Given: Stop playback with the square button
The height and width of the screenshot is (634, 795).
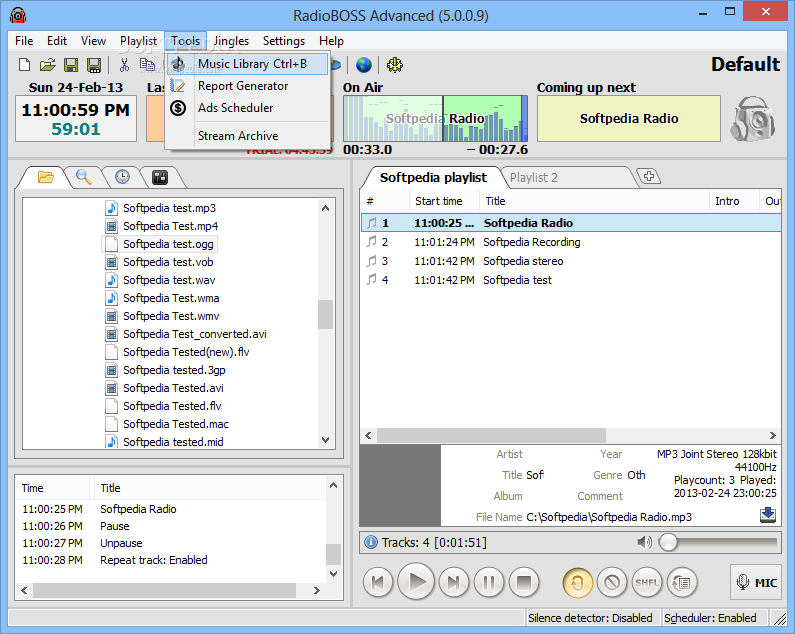Looking at the screenshot, I should (x=524, y=582).
